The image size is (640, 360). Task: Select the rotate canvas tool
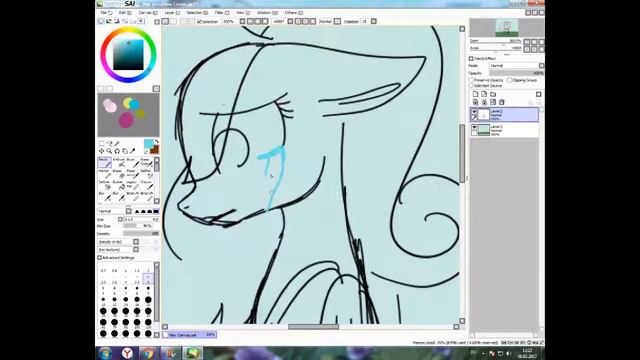tap(117, 151)
